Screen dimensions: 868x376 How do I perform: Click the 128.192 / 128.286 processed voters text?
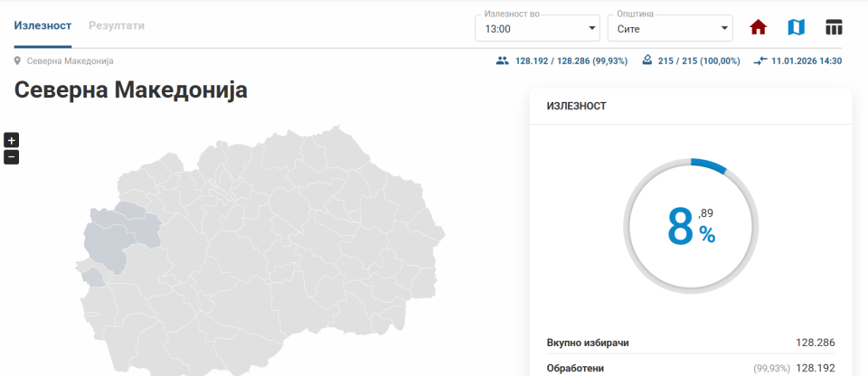tap(571, 61)
